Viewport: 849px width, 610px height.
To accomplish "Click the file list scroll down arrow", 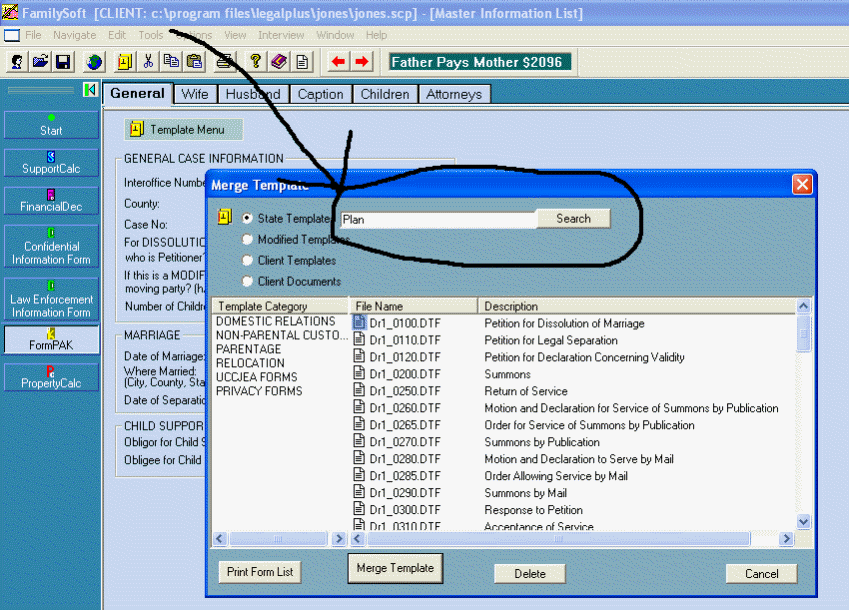I will click(x=803, y=521).
